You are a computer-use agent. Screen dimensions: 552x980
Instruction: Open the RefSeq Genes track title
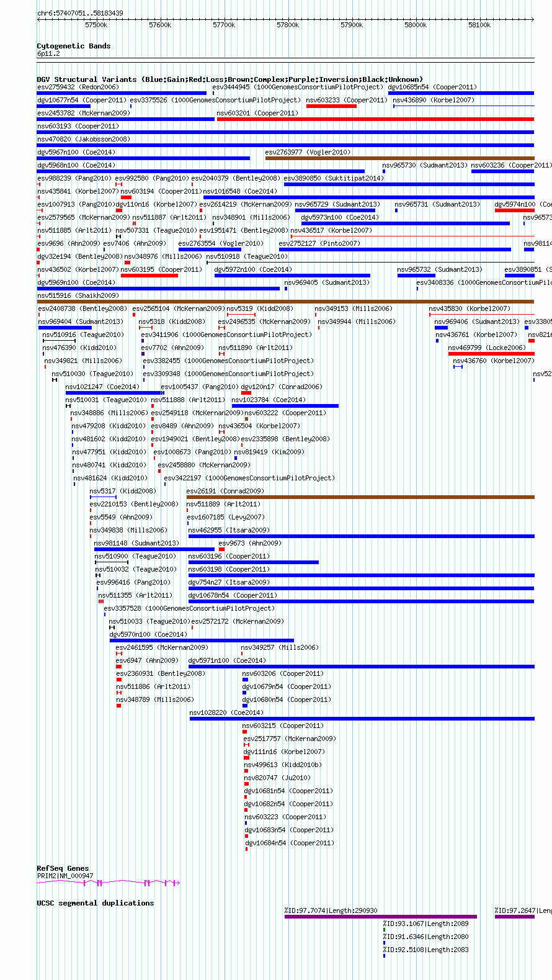(x=63, y=868)
